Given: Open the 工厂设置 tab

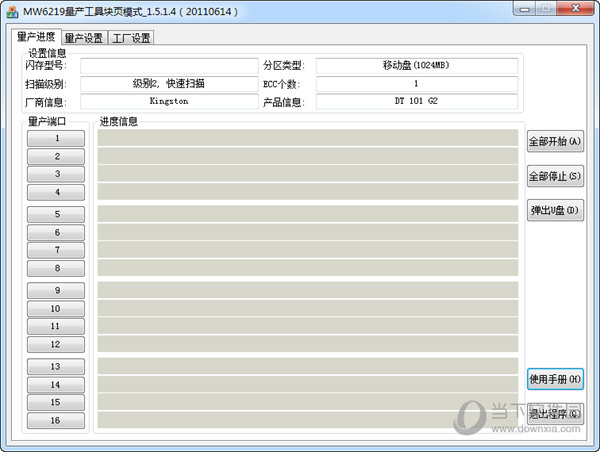Looking at the screenshot, I should click(131, 38).
